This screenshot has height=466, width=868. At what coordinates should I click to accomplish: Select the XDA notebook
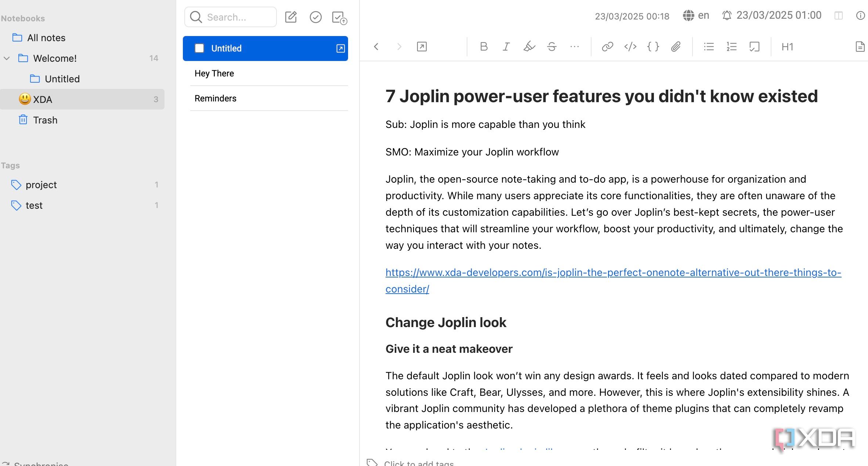tap(42, 99)
